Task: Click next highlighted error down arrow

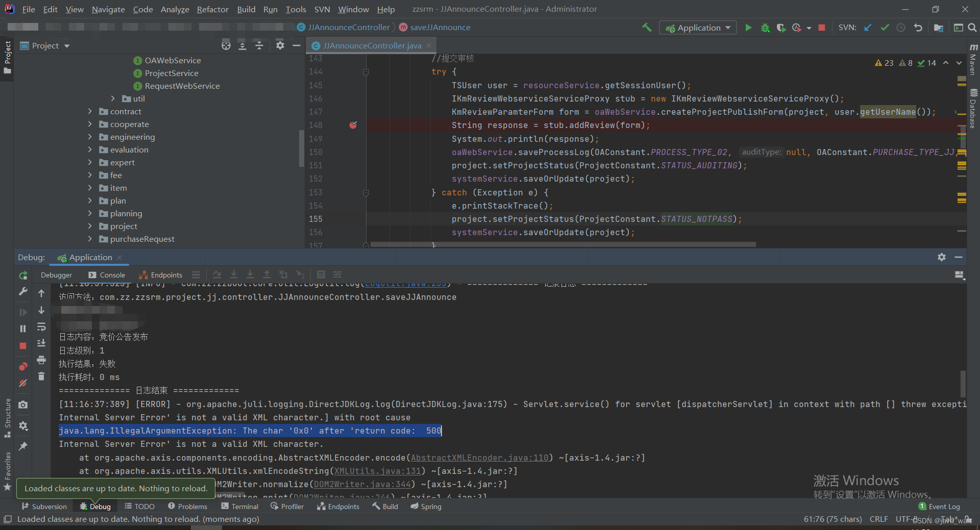Action: click(x=959, y=63)
